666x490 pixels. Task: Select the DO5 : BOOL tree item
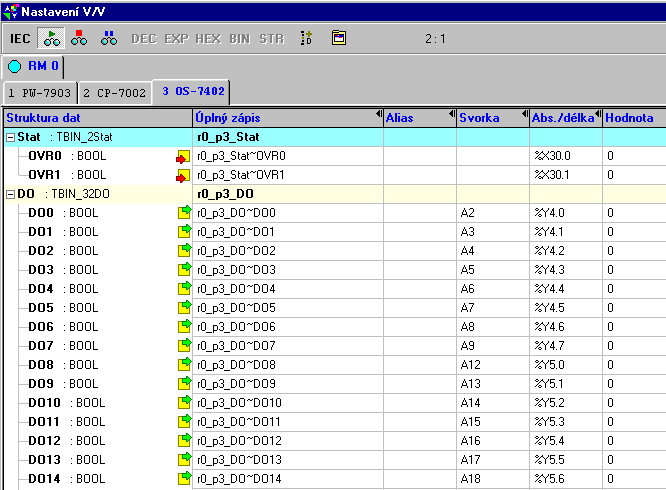63,308
